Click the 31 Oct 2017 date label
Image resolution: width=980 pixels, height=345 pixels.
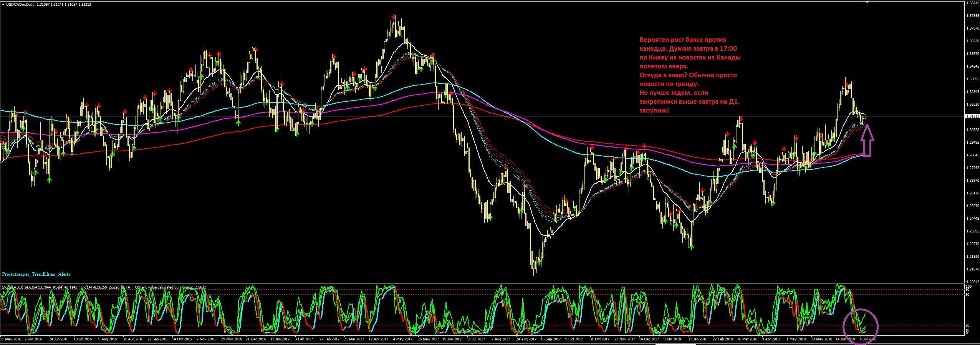pos(599,339)
